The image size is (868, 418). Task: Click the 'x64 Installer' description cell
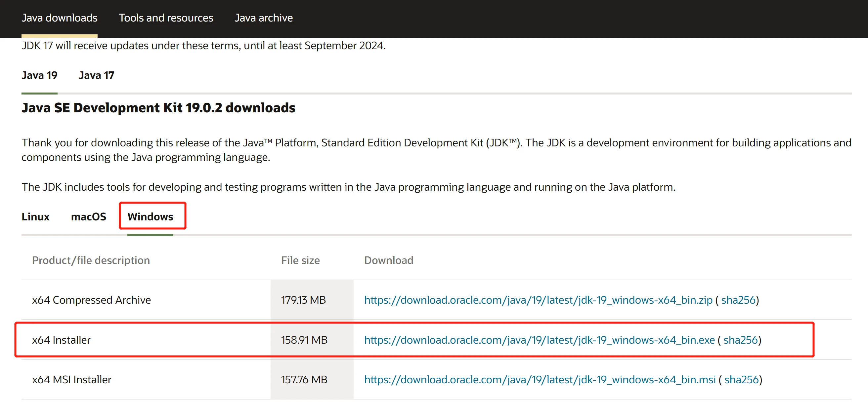pyautogui.click(x=61, y=340)
